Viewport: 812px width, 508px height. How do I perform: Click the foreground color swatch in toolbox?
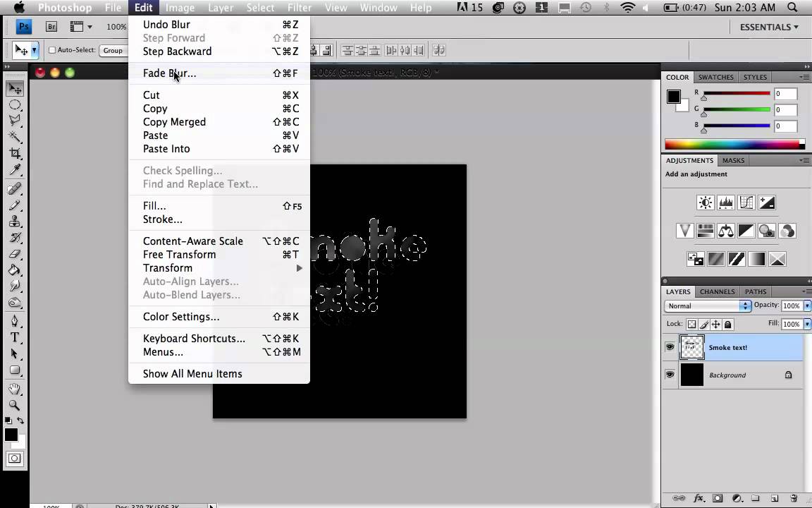(x=11, y=435)
